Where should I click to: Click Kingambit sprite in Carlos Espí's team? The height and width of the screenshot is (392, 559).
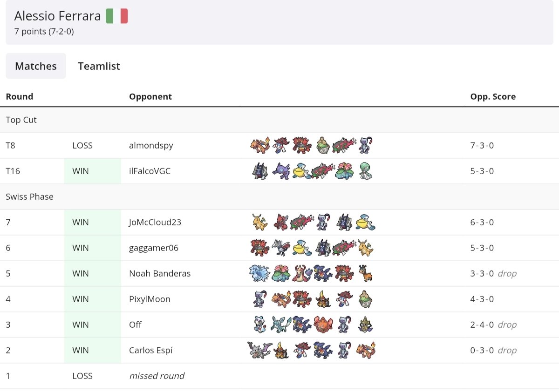tap(281, 351)
